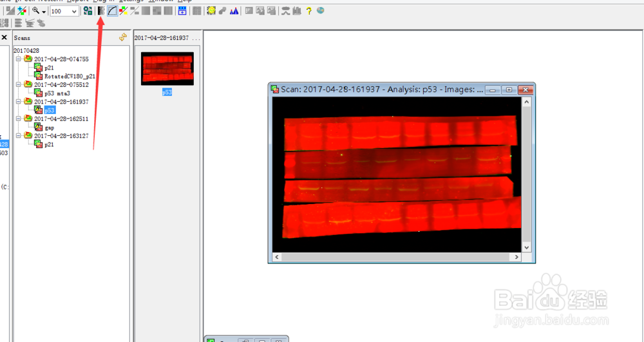Click scroll up arrow in Scan window
Image resolution: width=644 pixels, height=342 pixels.
point(527,102)
